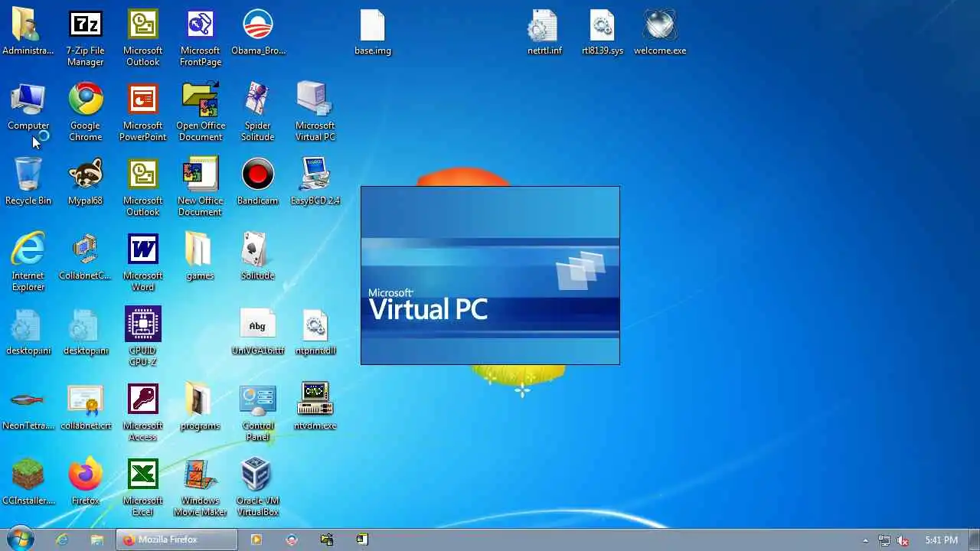The width and height of the screenshot is (980, 551).
Task: Select the Bandicam recorder icon
Action: 257,182
